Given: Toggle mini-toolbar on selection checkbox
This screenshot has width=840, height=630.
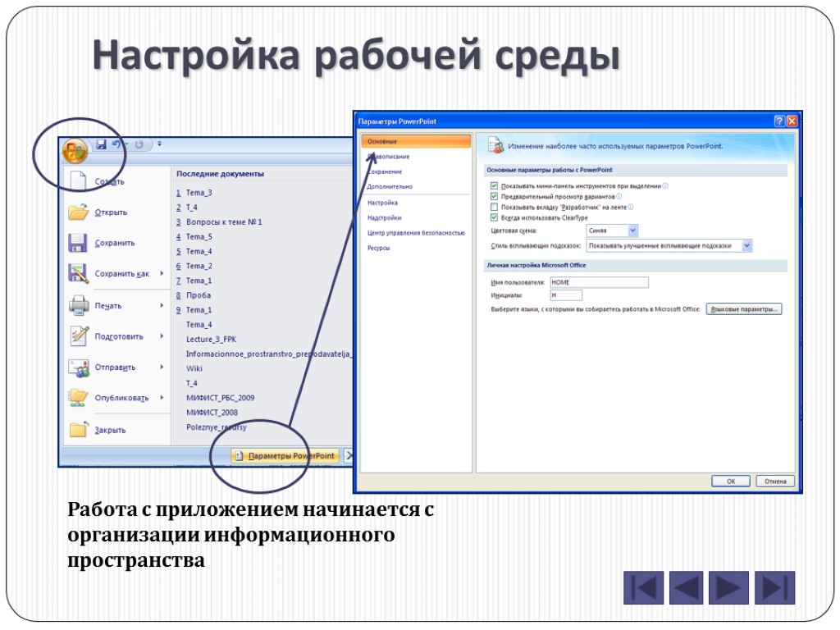Looking at the screenshot, I should pos(494,186).
